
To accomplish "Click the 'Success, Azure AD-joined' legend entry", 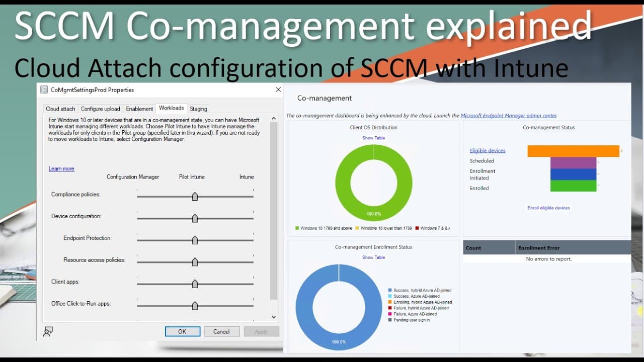I will pos(414,296).
